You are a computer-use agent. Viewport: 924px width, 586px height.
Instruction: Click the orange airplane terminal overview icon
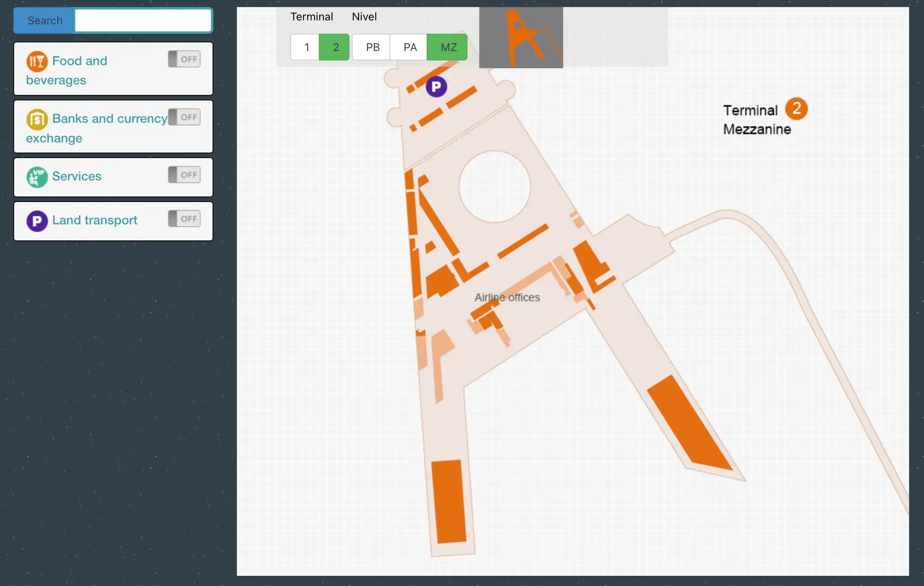521,37
